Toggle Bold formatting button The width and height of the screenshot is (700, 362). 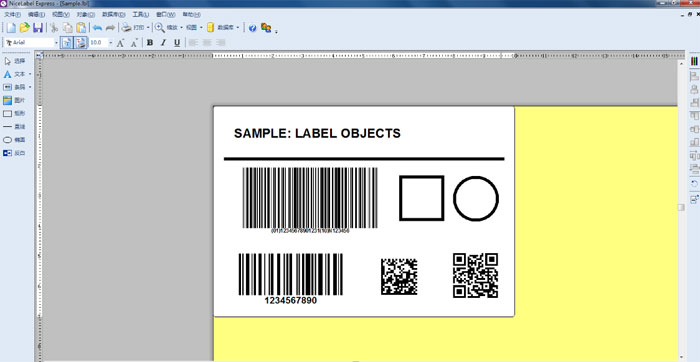[x=150, y=43]
